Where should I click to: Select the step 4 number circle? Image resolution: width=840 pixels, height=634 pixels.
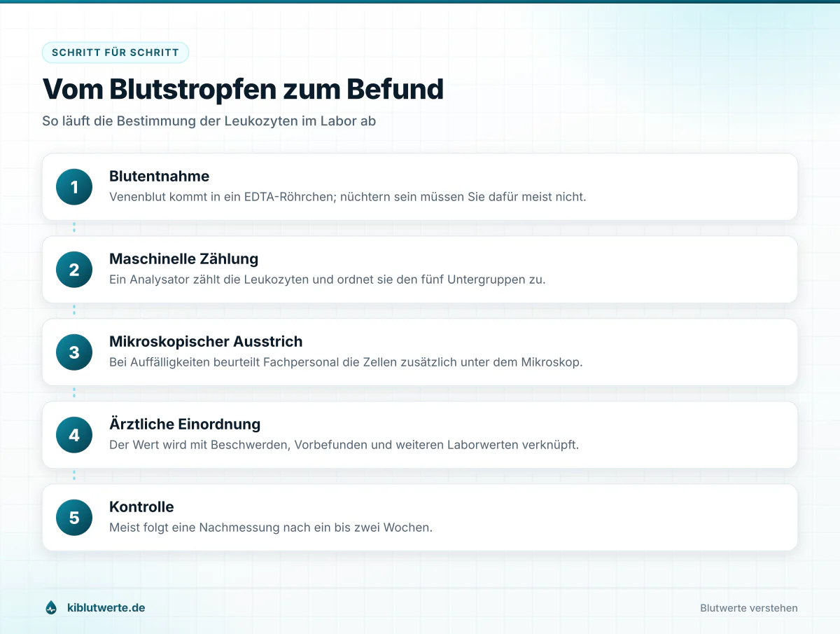click(74, 435)
